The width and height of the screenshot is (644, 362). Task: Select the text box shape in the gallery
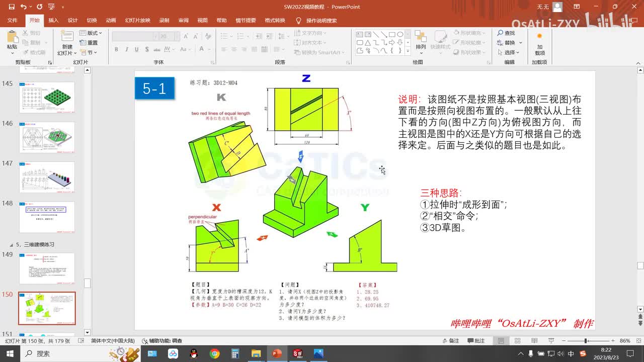360,35
